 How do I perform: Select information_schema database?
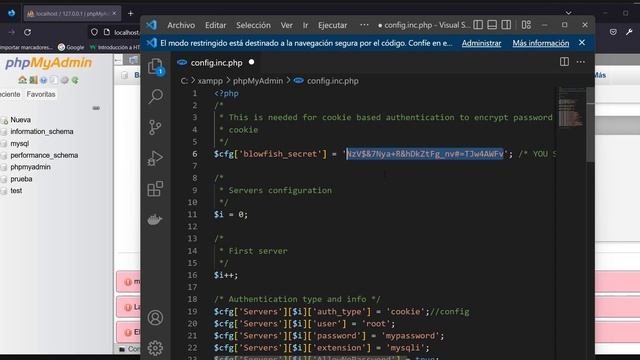[42, 131]
